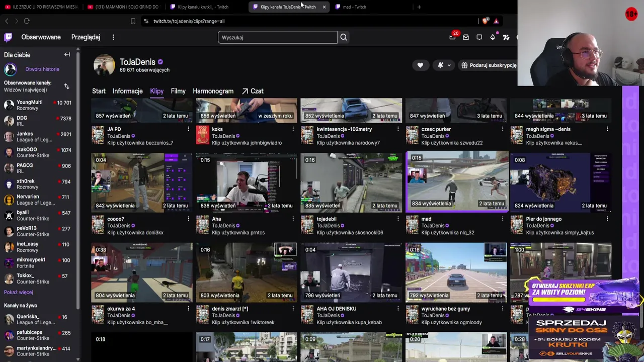Open the 7TV extension icon
Screen dimensions: 644x362
pos(506,37)
